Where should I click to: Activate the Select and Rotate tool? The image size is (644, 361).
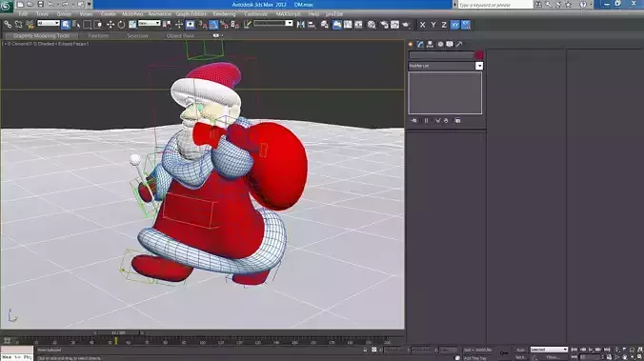(x=121, y=25)
